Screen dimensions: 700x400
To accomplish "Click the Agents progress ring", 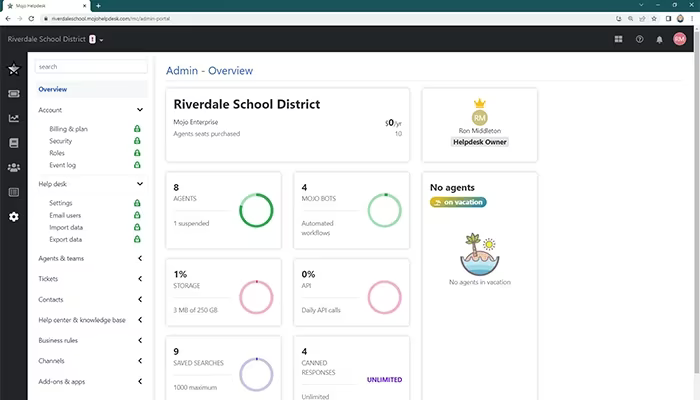I will (x=256, y=210).
